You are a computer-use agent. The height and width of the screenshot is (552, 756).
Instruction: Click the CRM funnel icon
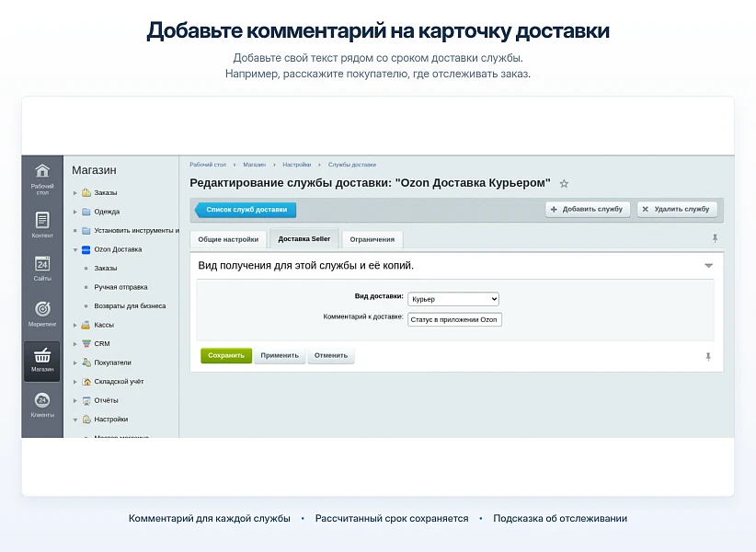click(86, 344)
